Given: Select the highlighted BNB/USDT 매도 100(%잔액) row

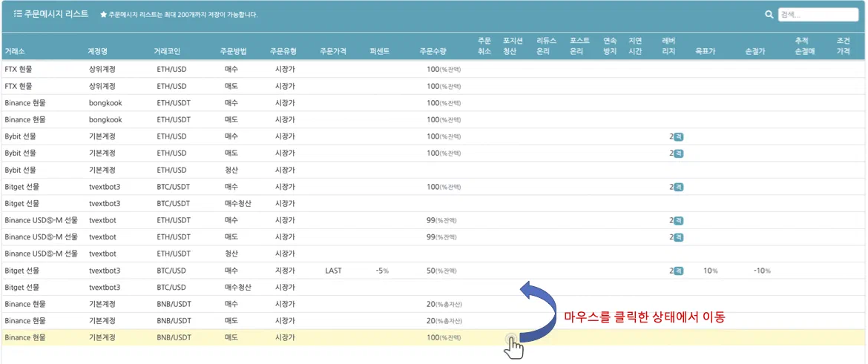Looking at the screenshot, I should (x=433, y=337).
